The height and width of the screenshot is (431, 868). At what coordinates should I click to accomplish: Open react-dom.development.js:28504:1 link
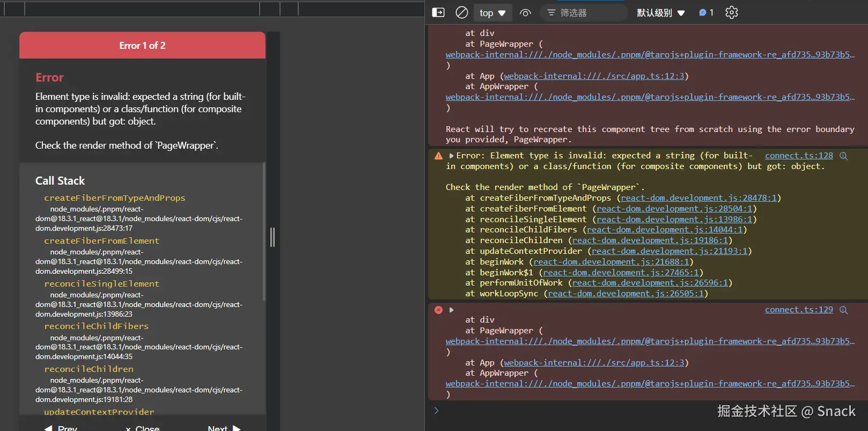coord(674,209)
